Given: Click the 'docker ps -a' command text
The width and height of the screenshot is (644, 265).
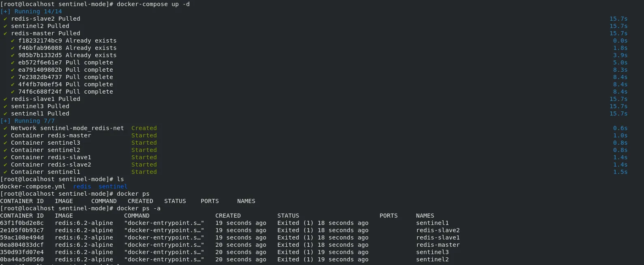Looking at the screenshot, I should coord(139,208).
